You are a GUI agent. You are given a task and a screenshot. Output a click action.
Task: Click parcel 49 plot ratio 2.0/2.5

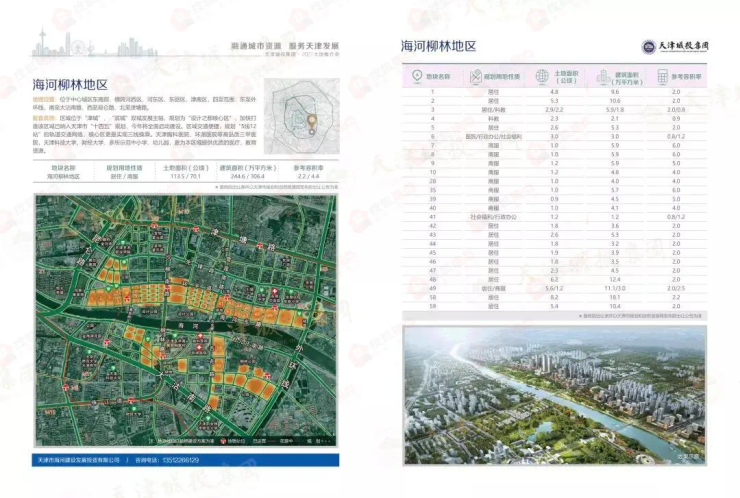pyautogui.click(x=676, y=288)
